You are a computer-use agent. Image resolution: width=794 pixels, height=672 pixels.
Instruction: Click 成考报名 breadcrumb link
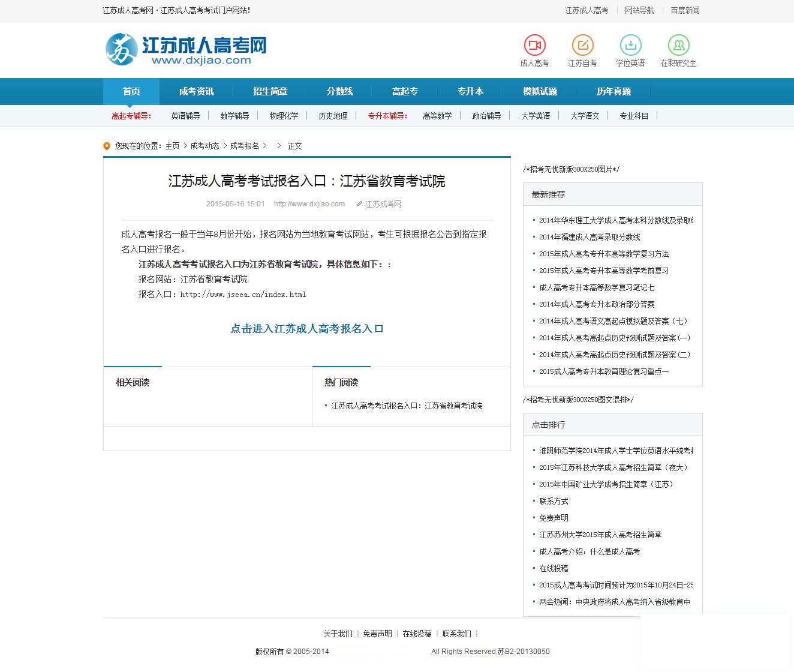(244, 146)
